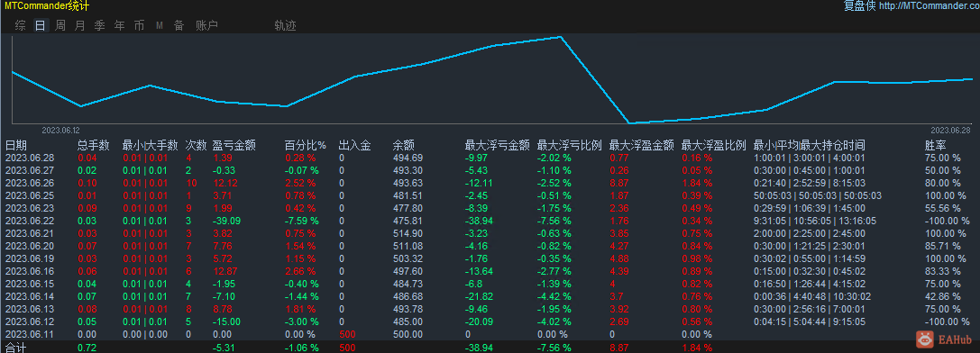This screenshot has width=980, height=353.
Task: Select the 2023.06.21 date cell
Action: [30, 233]
